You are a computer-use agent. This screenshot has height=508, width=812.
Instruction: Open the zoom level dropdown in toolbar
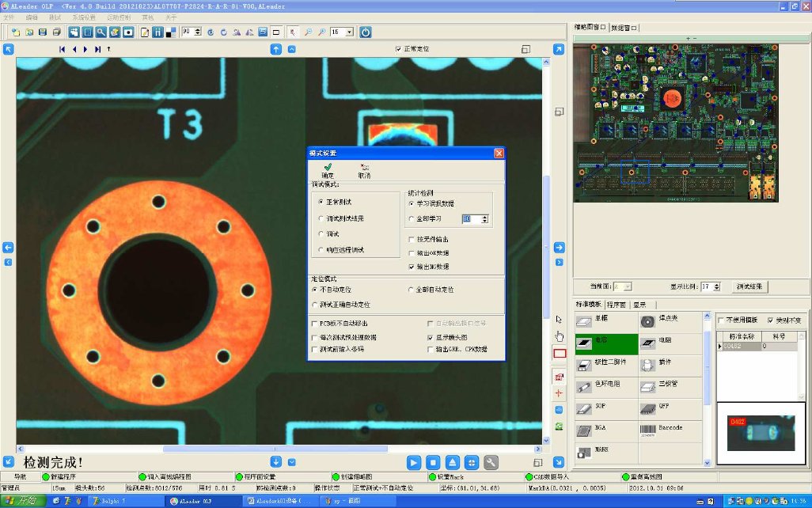click(349, 32)
